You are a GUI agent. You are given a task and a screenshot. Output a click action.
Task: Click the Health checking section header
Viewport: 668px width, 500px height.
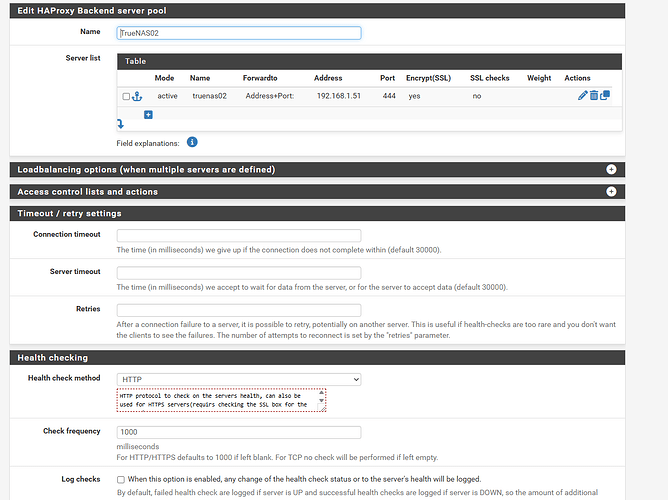[x=52, y=357]
